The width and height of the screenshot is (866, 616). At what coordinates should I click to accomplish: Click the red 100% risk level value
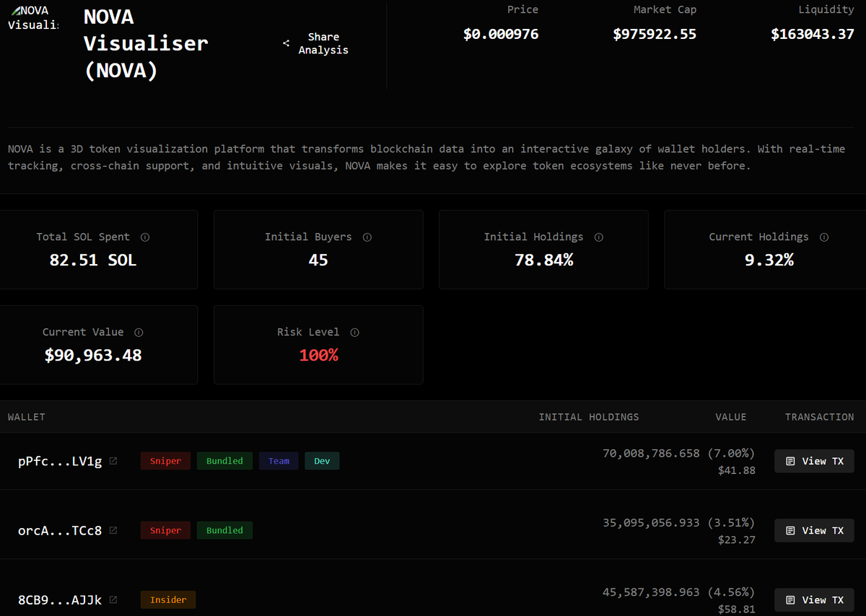click(x=318, y=356)
